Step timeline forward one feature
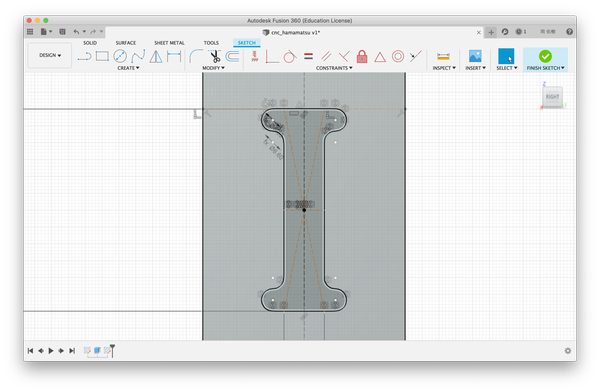 pyautogui.click(x=61, y=351)
